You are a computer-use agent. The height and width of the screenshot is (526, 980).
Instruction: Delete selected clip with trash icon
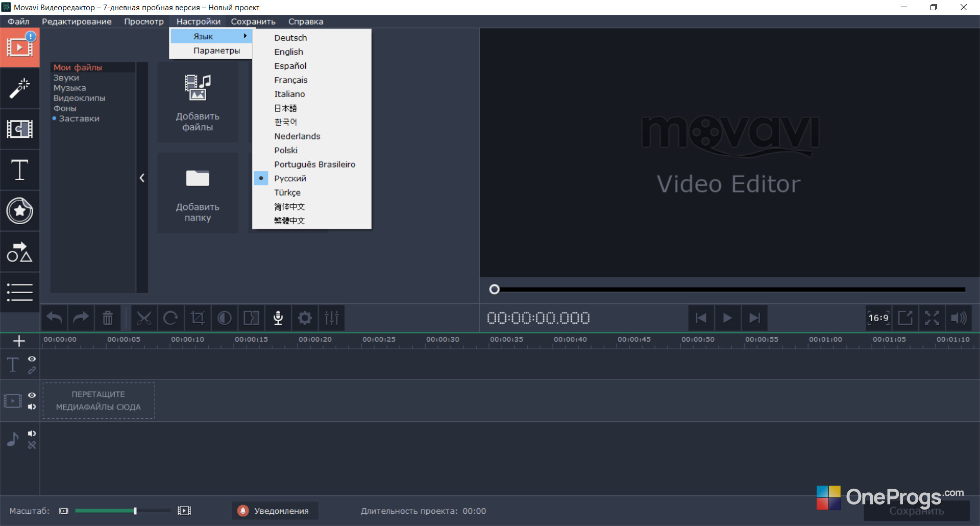(108, 318)
